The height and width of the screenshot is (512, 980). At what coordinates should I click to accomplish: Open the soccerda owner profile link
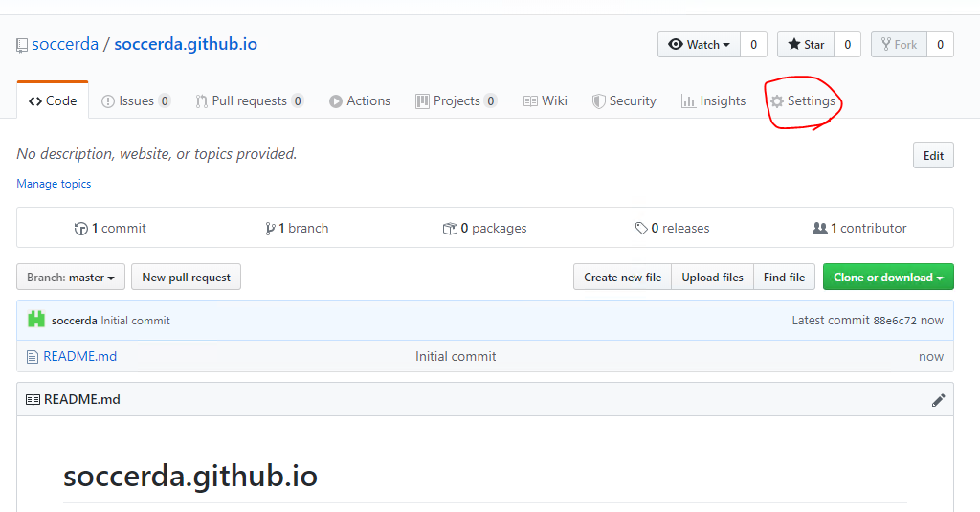(x=65, y=44)
